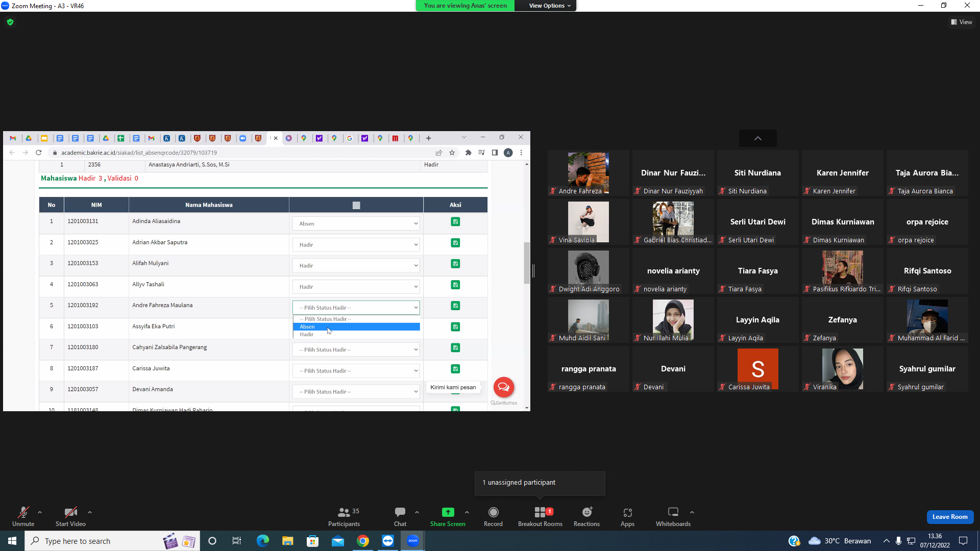Open status dropdown for Carissa Juwita
Screen dimensions: 980x551
(356, 371)
